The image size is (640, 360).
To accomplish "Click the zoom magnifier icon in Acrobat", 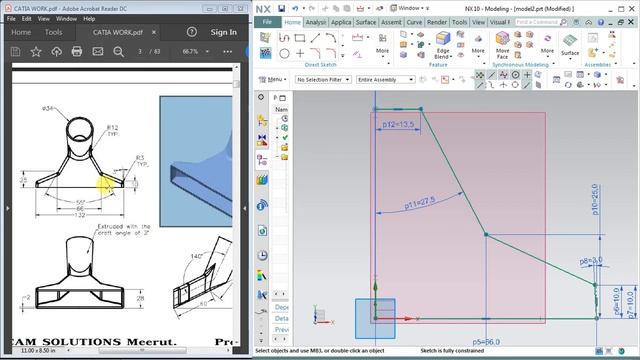I will pyautogui.click(x=118, y=51).
